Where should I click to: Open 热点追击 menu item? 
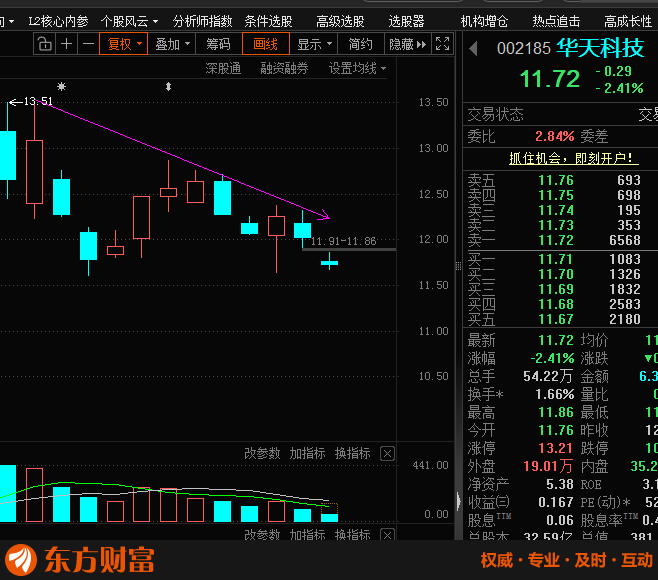click(556, 21)
